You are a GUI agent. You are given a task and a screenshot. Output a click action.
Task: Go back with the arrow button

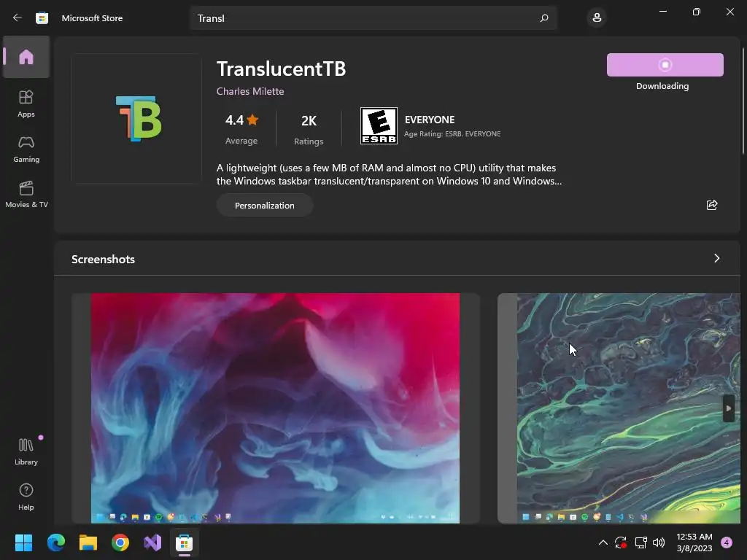(18, 18)
